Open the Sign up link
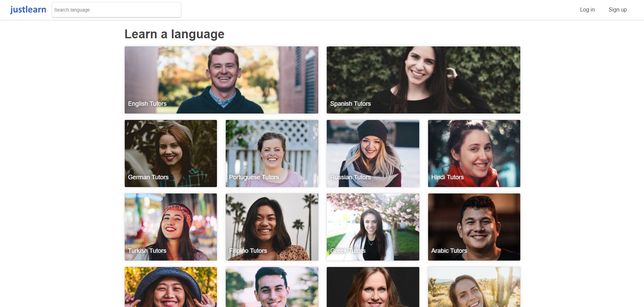 coord(618,10)
